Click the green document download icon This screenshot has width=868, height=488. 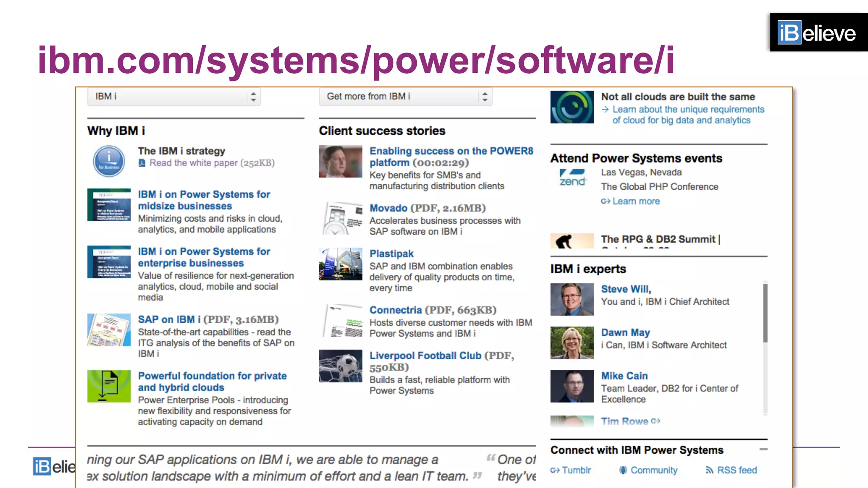(109, 386)
